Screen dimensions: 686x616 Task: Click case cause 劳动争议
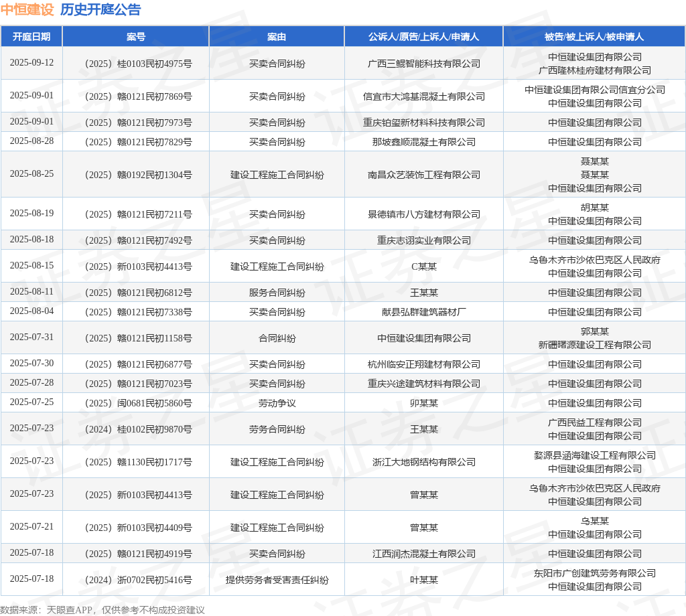(277, 403)
